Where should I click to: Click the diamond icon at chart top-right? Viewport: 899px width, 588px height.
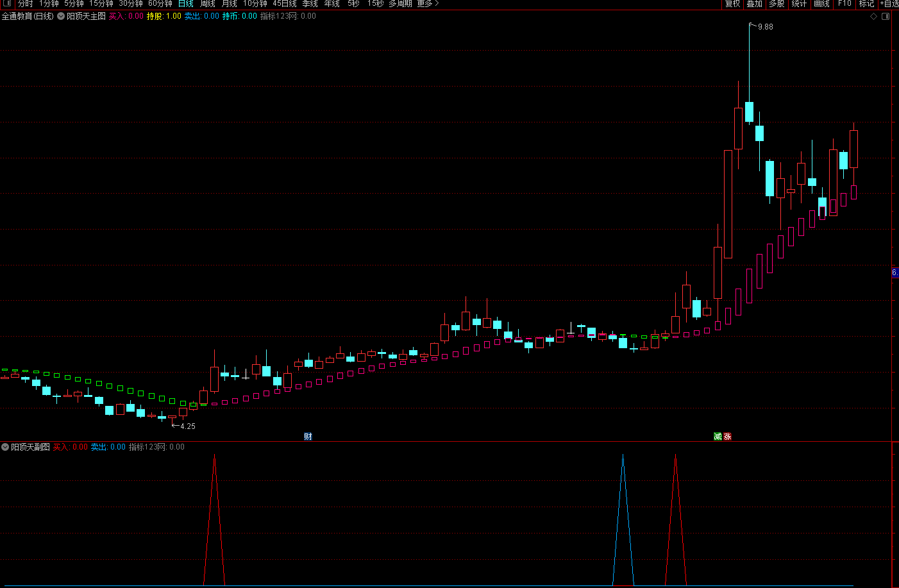[873, 16]
